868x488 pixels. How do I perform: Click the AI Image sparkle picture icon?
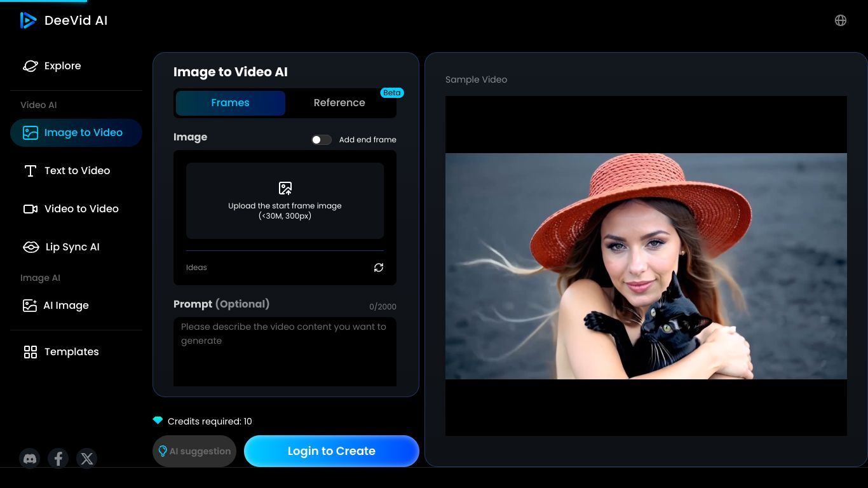coord(30,306)
